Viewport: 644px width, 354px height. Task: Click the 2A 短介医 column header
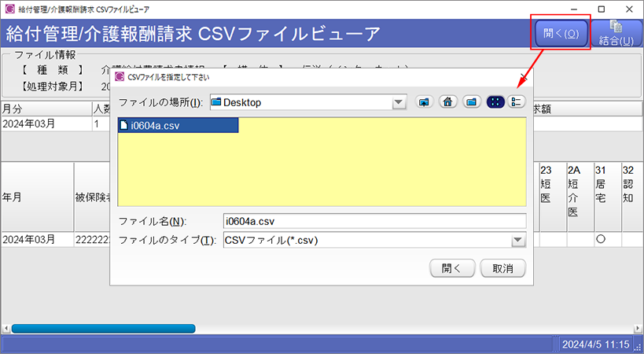coord(580,197)
